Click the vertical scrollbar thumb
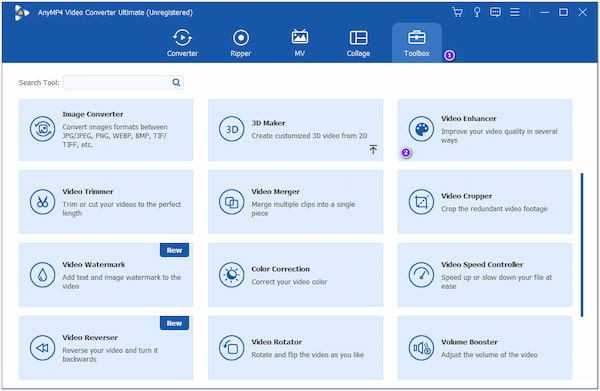Viewport: 600px width, 391px height. coord(582,245)
